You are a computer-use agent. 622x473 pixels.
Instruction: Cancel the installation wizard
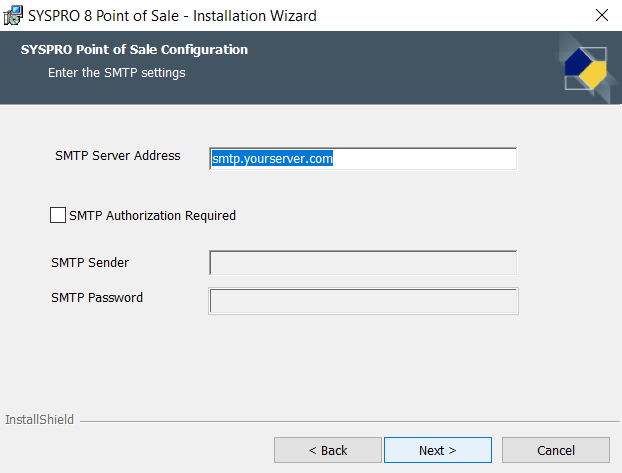555,450
